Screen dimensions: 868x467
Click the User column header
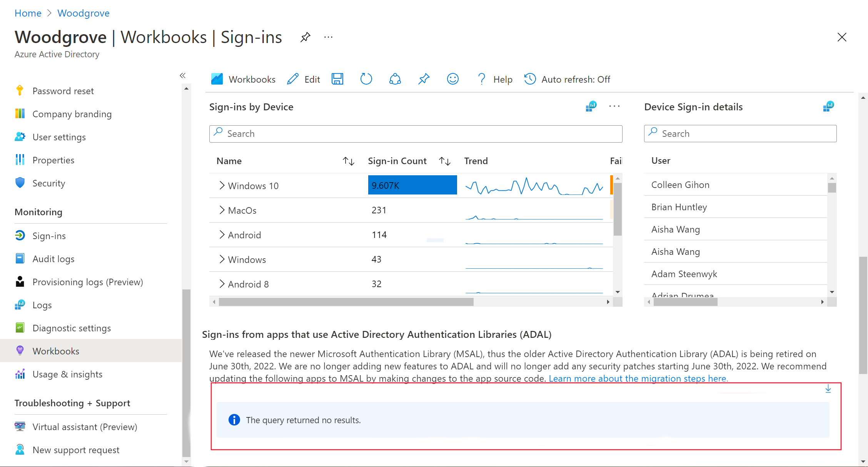[x=661, y=161]
